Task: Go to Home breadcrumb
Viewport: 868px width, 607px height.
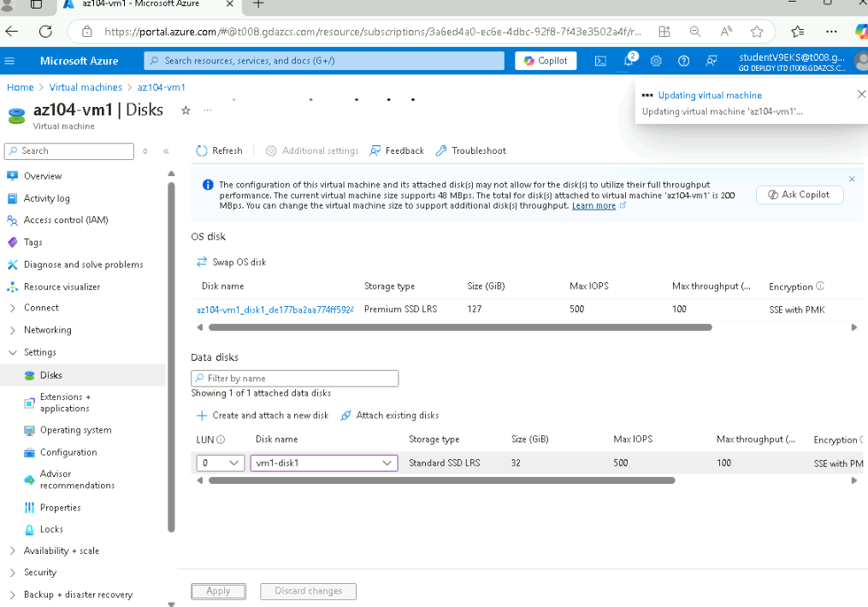Action: click(20, 87)
